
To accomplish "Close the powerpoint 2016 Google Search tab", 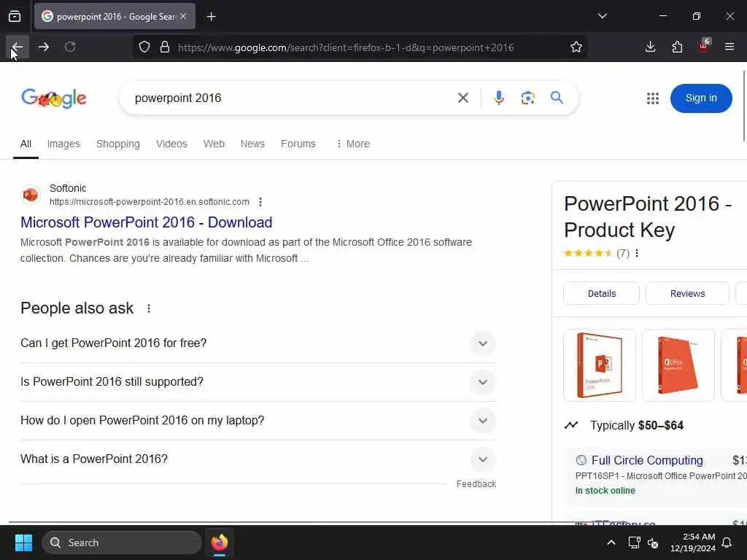I will pos(183,16).
